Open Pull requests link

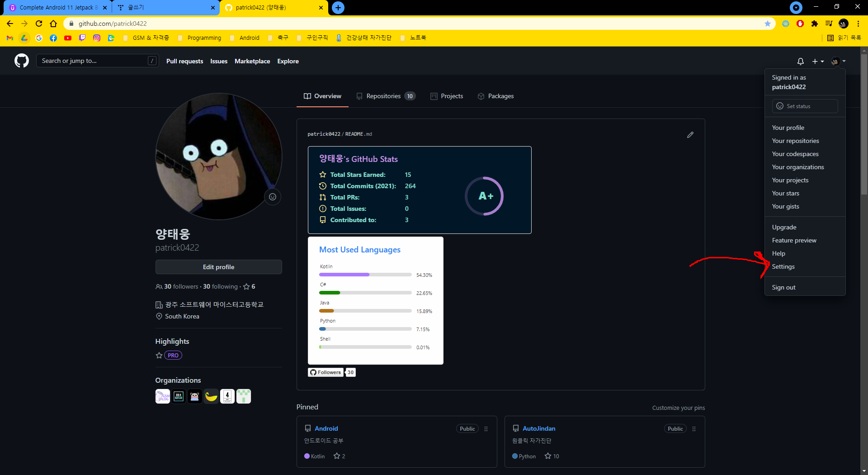184,61
